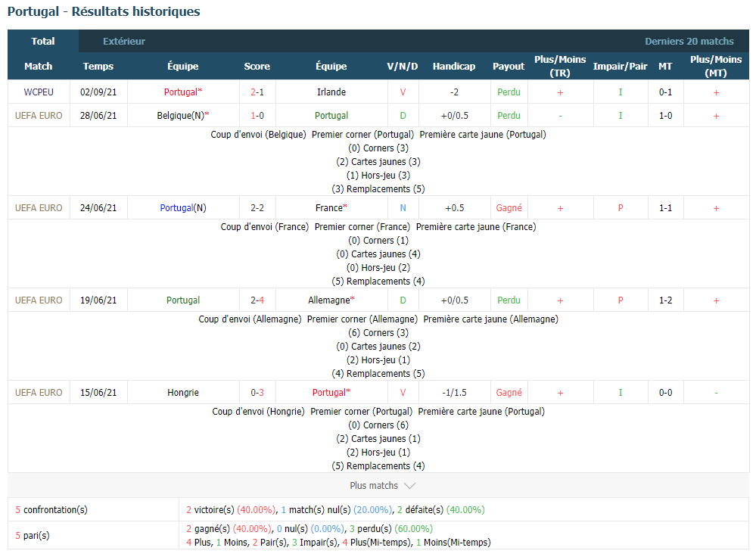
Task: Click the date 24/06/21
Action: 98,208
